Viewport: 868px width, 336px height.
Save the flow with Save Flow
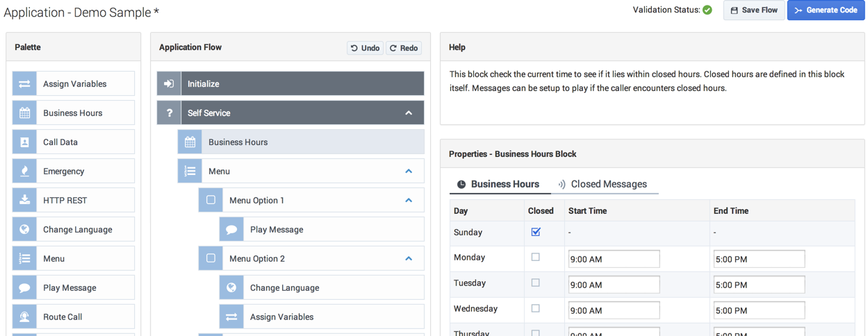pos(753,10)
